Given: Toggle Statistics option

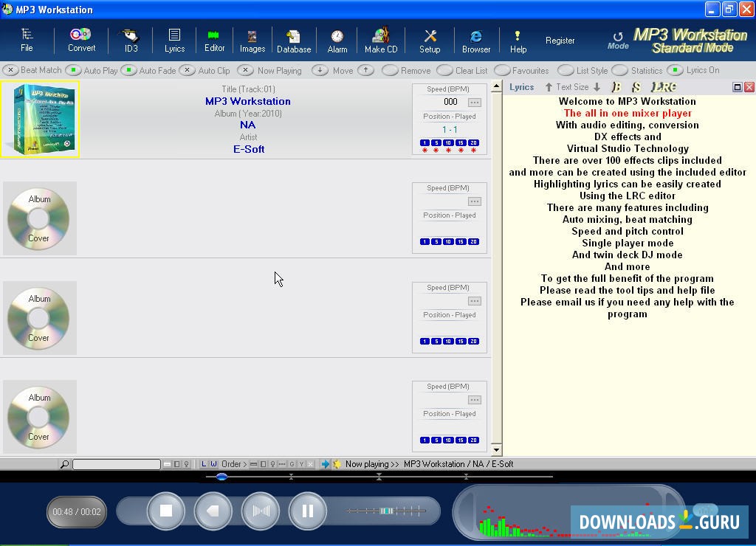Looking at the screenshot, I should coord(620,70).
